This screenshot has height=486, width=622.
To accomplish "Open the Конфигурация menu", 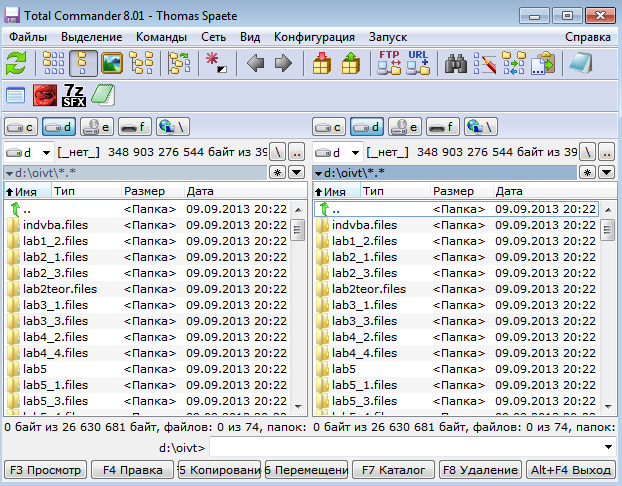I will pos(314,37).
